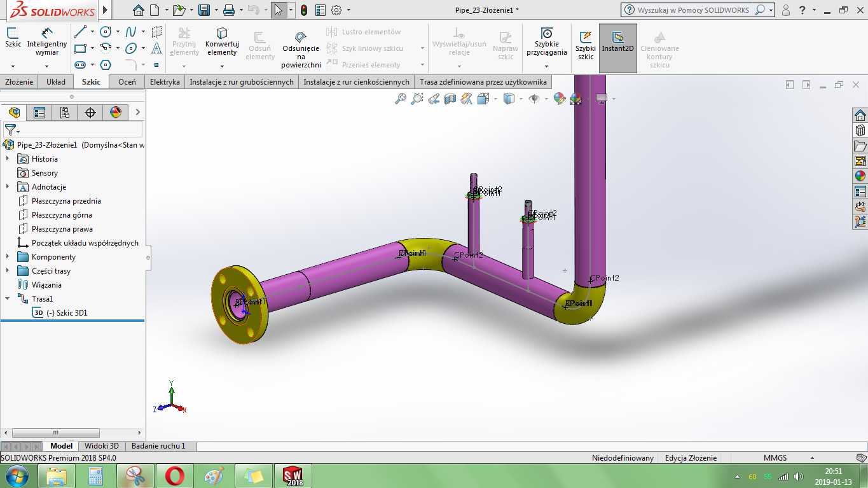The image size is (868, 488).
Task: Select the Line sketch tool
Action: 80,32
